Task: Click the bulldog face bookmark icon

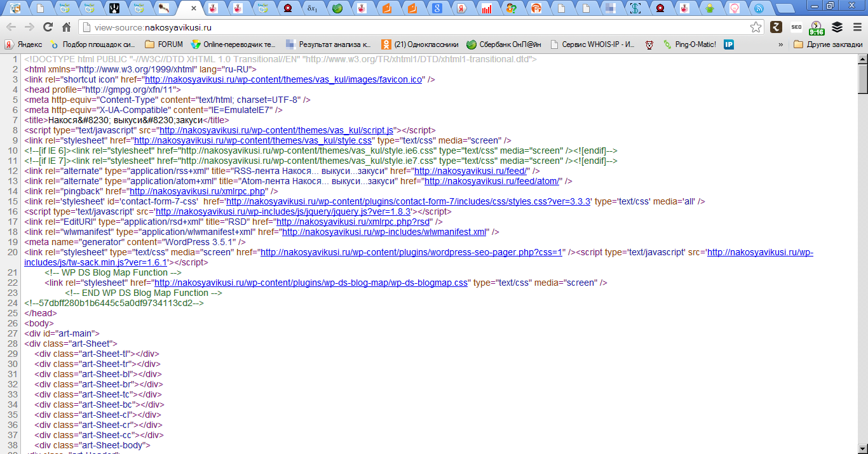Action: point(649,44)
